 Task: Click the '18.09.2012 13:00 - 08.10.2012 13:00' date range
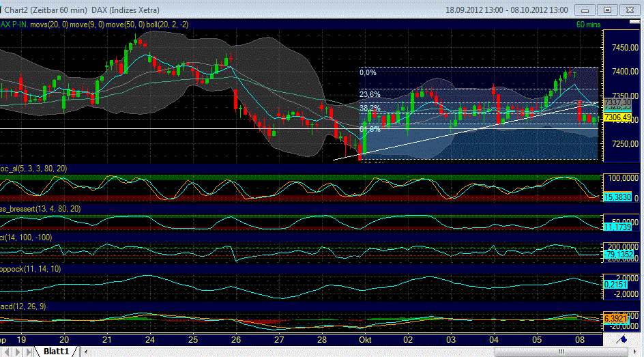507,10
